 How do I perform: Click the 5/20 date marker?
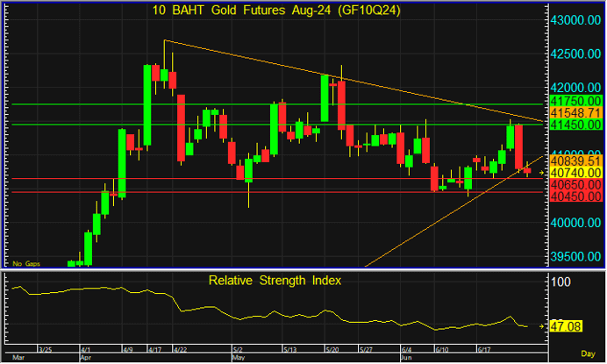coord(332,350)
